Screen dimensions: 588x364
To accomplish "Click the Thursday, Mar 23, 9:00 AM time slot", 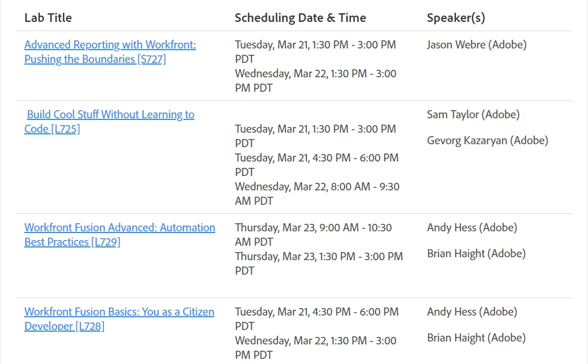I will tap(313, 235).
